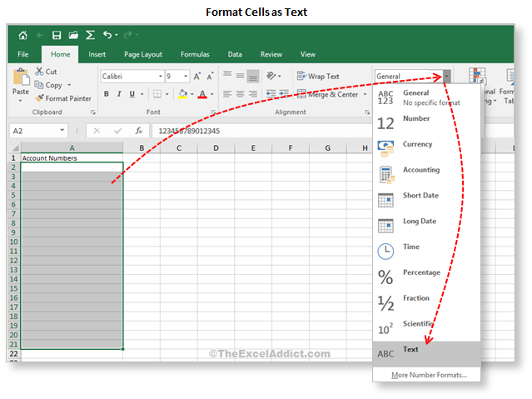Open the Font Color dropdown arrow
This screenshot has height=399, width=532.
click(x=212, y=94)
